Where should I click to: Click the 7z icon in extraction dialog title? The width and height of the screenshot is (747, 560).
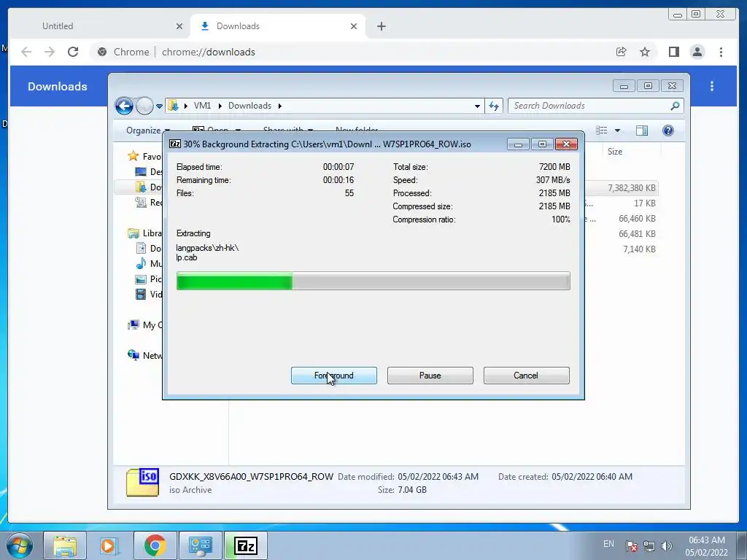tap(175, 144)
